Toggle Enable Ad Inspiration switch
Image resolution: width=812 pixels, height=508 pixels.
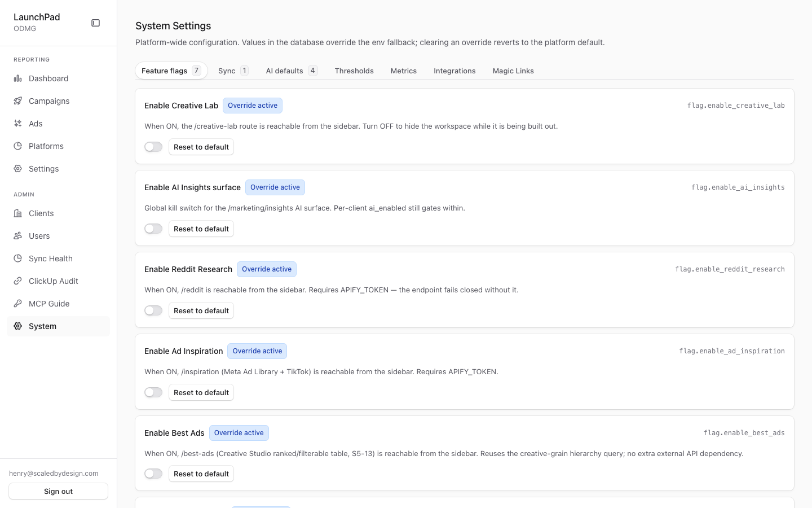pyautogui.click(x=153, y=392)
